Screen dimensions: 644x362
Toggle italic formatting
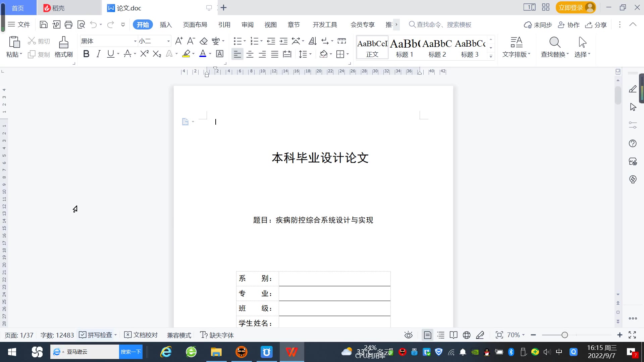coord(98,54)
